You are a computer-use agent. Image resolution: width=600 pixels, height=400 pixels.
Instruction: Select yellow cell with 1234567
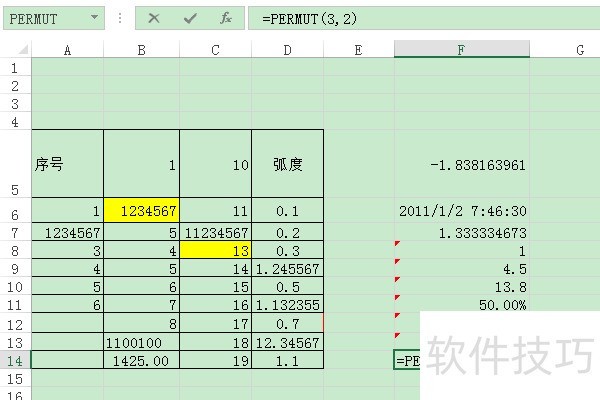pyautogui.click(x=142, y=210)
